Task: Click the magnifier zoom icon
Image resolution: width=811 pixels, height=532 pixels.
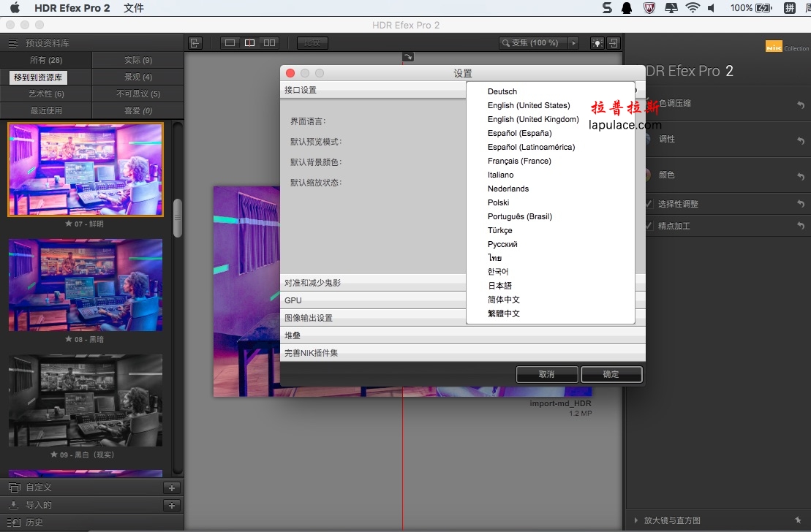Action: coord(506,43)
